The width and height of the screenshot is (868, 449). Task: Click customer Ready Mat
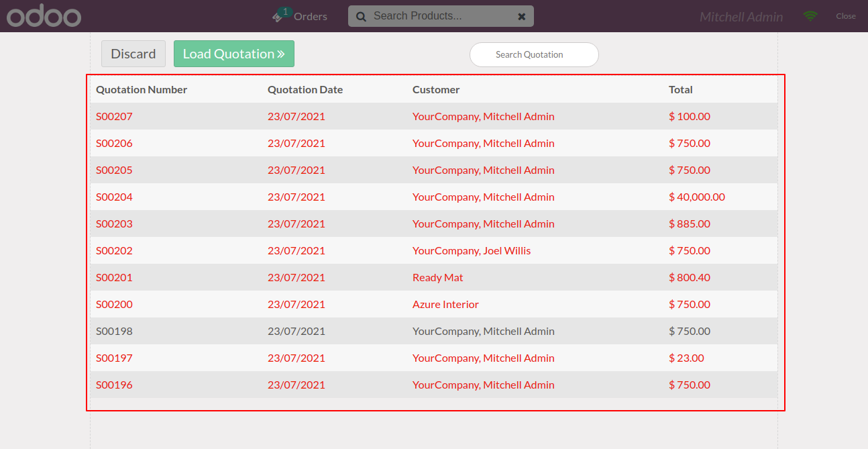click(438, 277)
